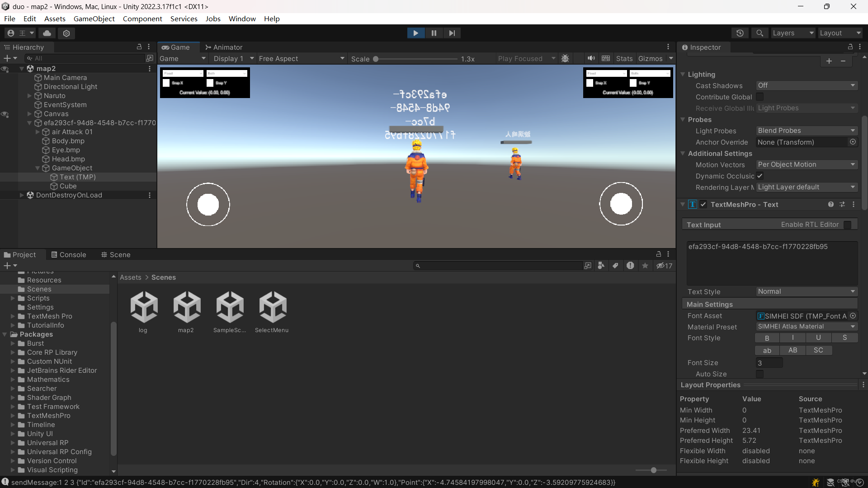Click the frame debugger bug icon

565,58
